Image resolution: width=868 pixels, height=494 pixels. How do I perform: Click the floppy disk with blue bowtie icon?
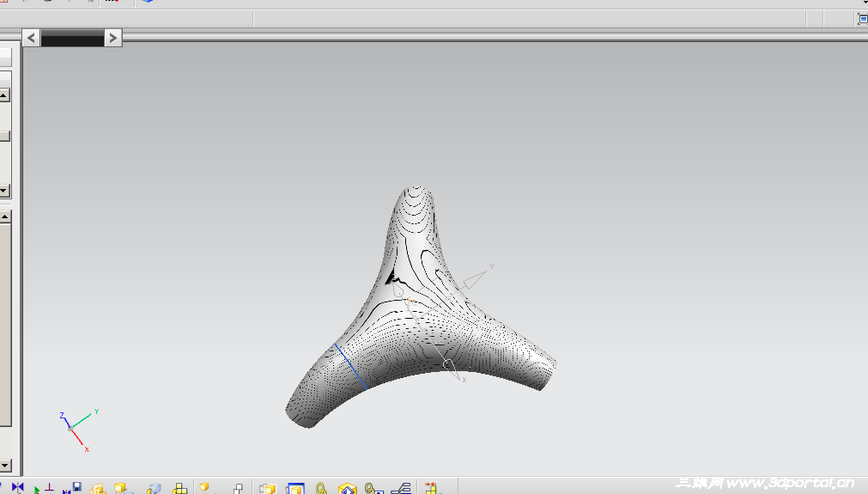pos(72,488)
